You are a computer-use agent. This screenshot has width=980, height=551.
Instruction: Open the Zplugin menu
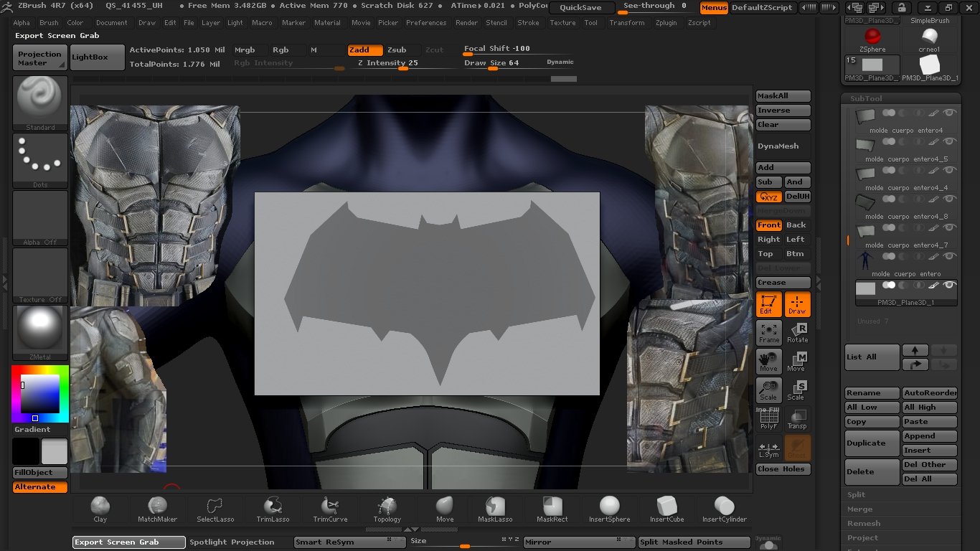coord(666,23)
